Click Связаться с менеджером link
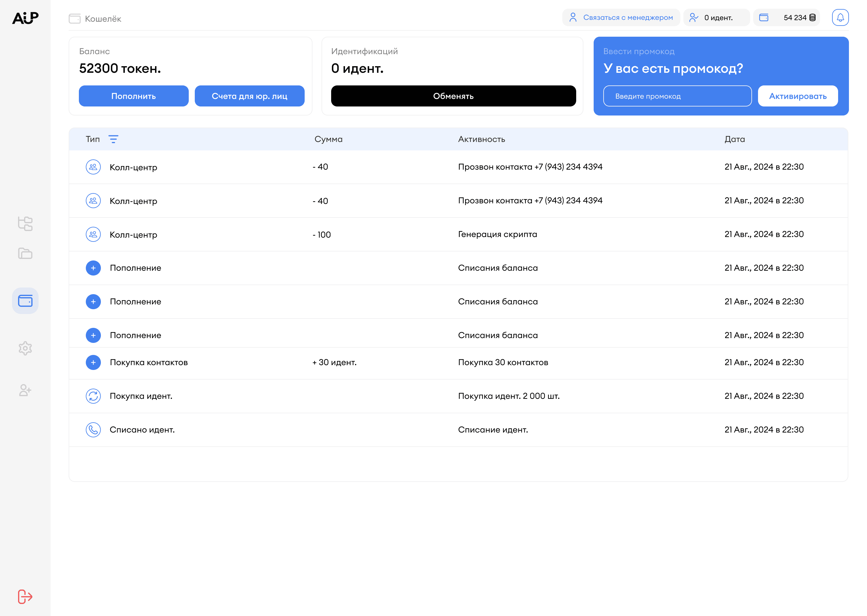867x616 pixels. [x=621, y=17]
